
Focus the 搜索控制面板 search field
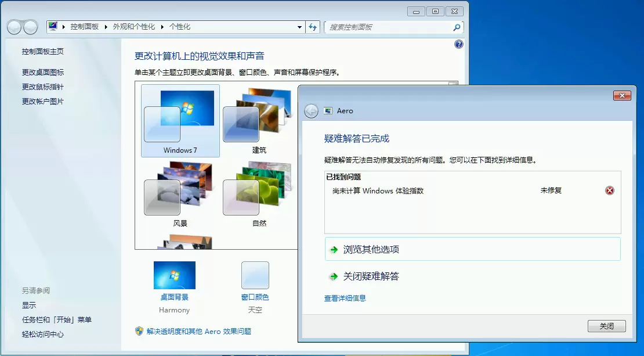click(x=394, y=27)
